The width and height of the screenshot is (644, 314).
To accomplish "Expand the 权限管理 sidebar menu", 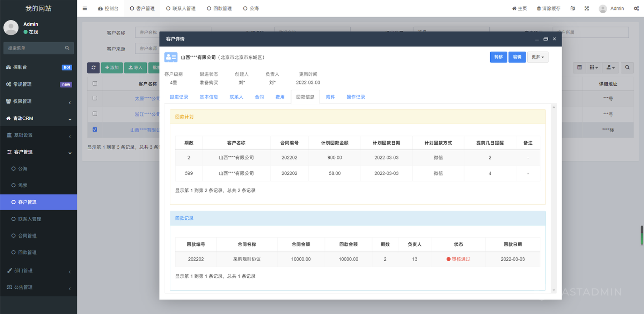I will (38, 101).
